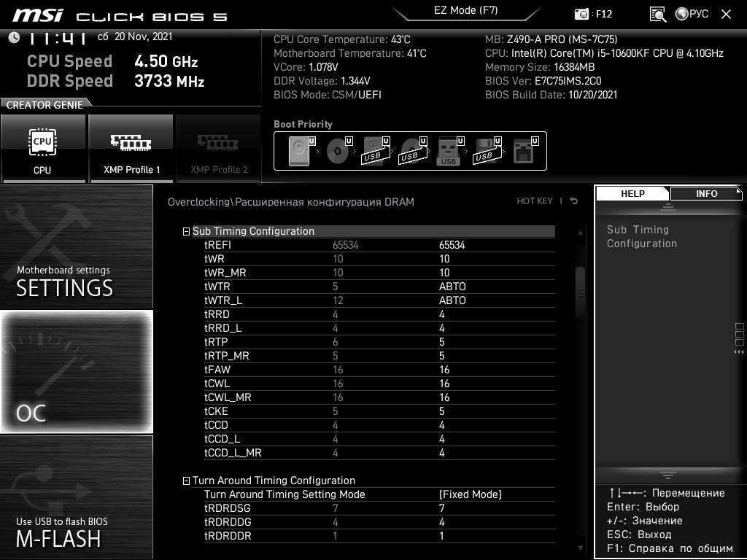Click the settings list scroll down arrow

(x=580, y=548)
